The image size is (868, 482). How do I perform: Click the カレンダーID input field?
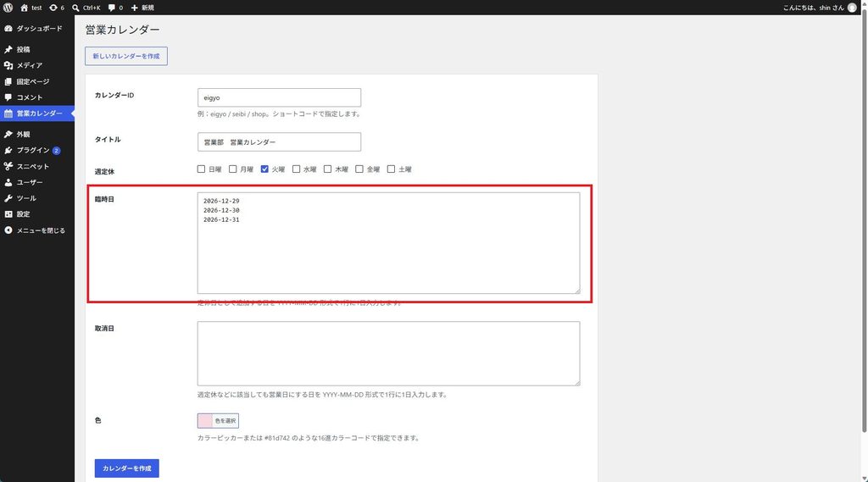click(x=279, y=97)
